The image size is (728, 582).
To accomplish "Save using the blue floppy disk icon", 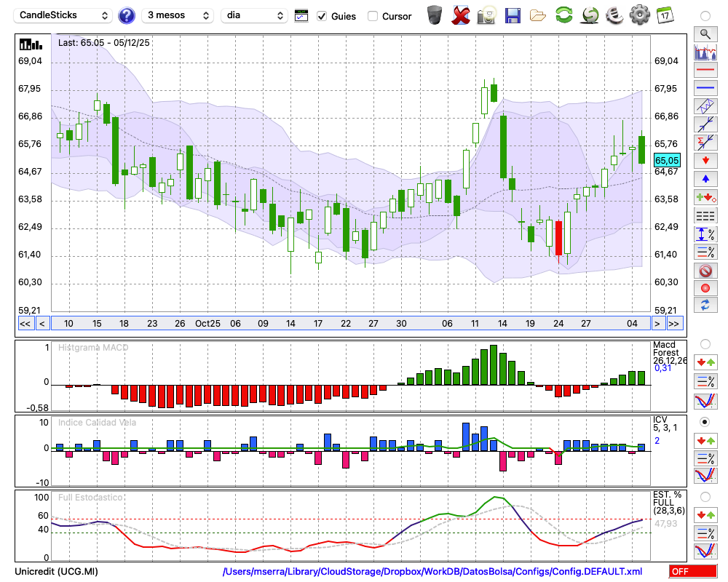I will (x=513, y=15).
